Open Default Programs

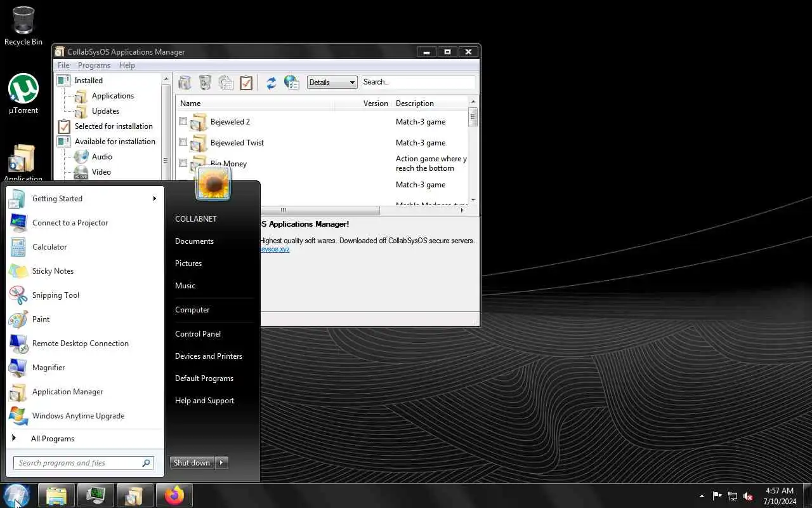(x=204, y=378)
